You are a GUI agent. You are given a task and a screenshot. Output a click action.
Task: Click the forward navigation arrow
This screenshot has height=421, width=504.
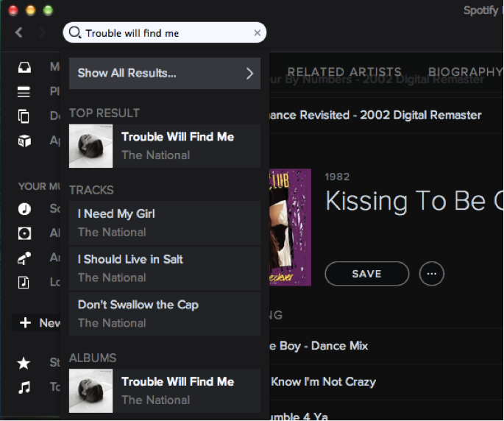[x=43, y=32]
